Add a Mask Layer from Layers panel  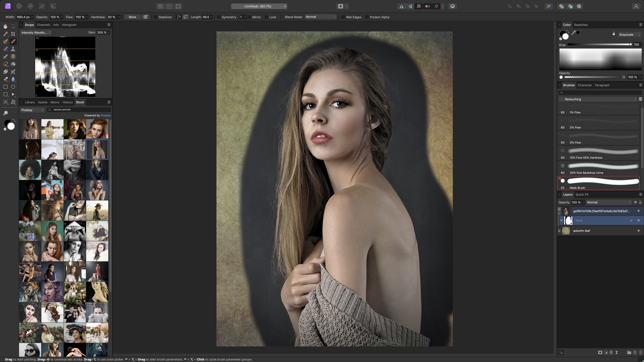pos(600,352)
